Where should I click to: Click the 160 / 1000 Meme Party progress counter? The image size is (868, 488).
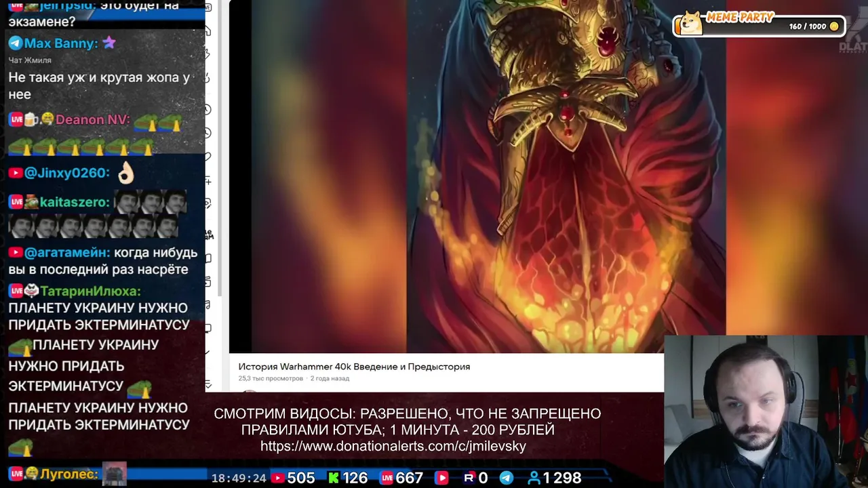point(808,26)
